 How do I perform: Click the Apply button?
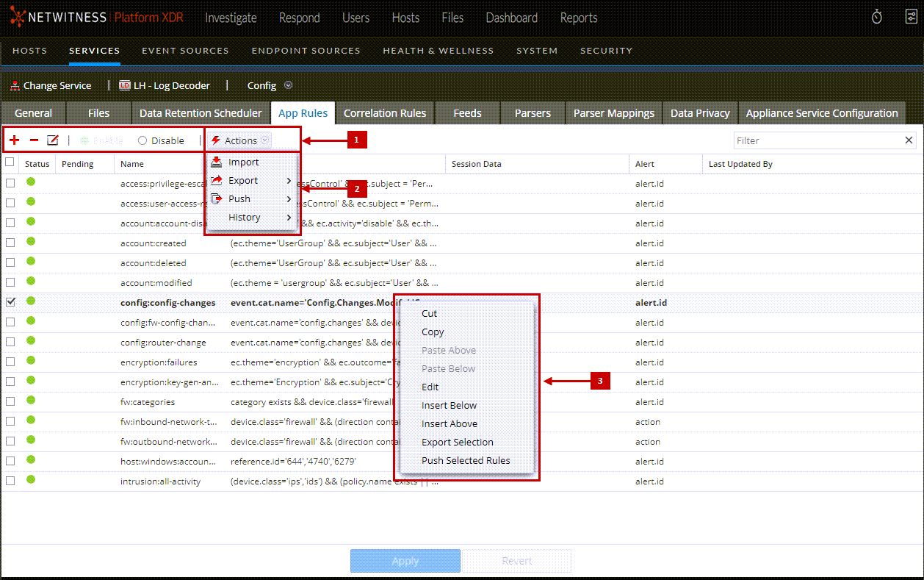click(405, 561)
